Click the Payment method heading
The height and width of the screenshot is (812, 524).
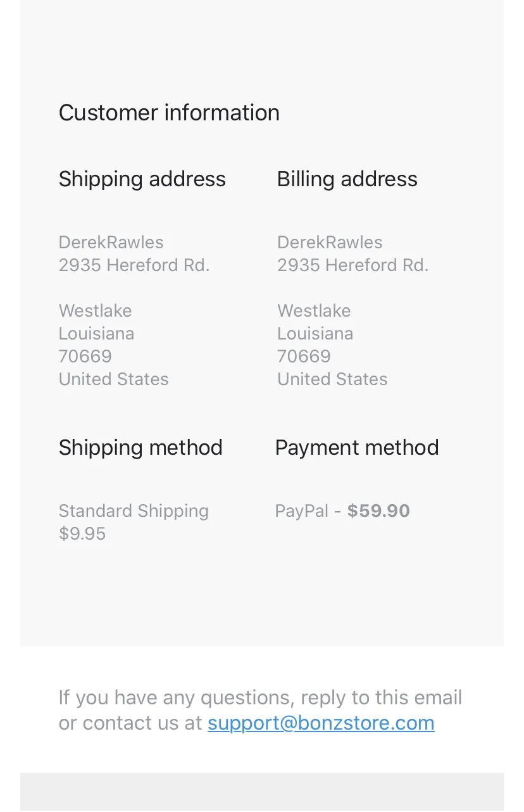[x=357, y=448]
